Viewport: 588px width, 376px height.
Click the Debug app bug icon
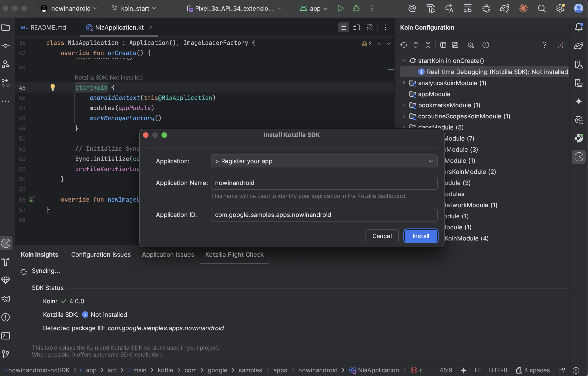tap(356, 9)
